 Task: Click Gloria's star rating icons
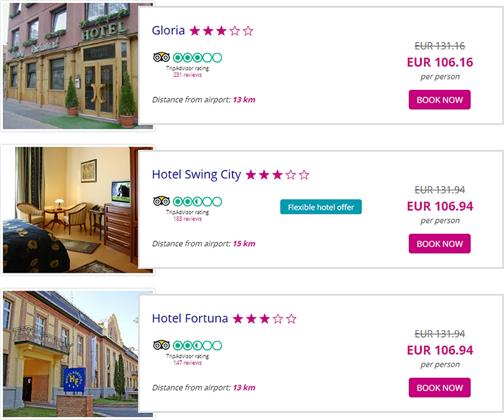pyautogui.click(x=221, y=31)
